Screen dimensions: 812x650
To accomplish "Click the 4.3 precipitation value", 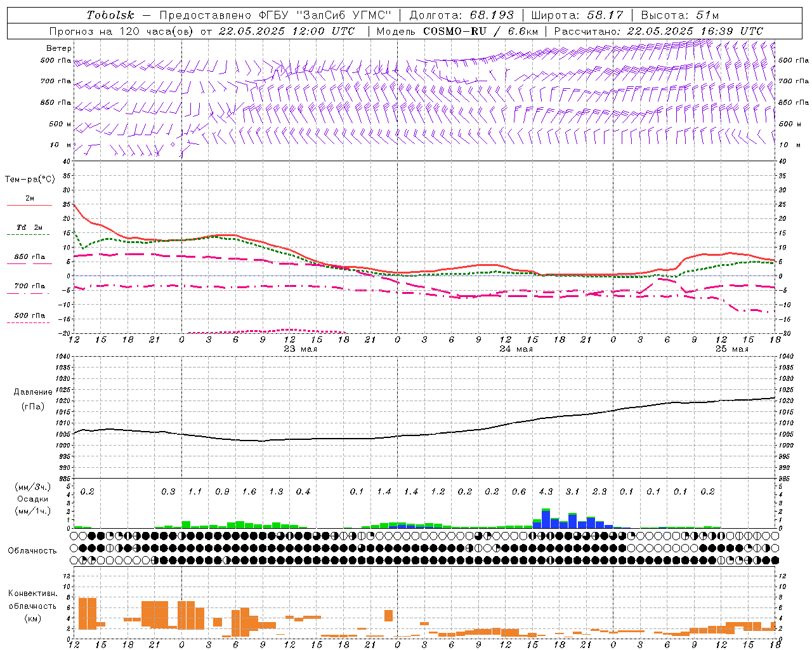I will click(x=546, y=491).
